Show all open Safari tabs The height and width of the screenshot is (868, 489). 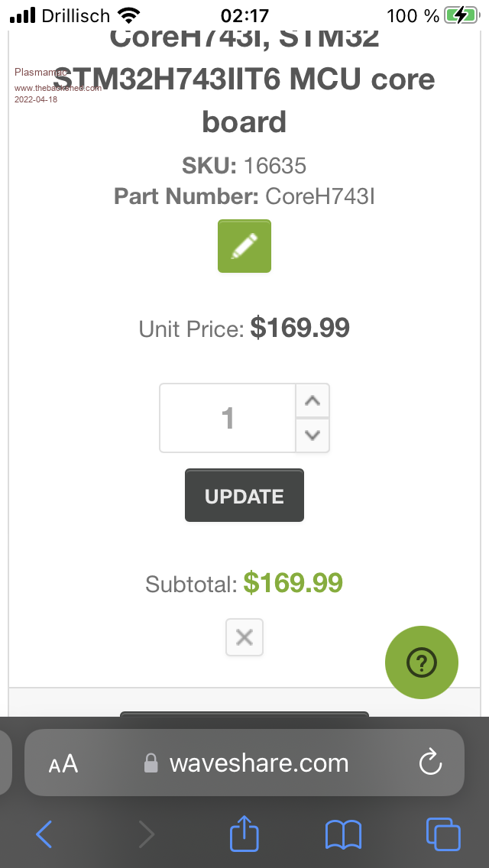click(443, 834)
